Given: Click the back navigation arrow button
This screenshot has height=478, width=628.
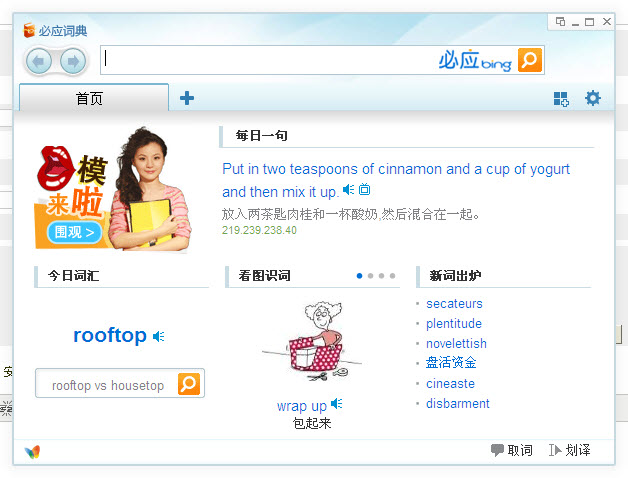Looking at the screenshot, I should click(x=39, y=61).
